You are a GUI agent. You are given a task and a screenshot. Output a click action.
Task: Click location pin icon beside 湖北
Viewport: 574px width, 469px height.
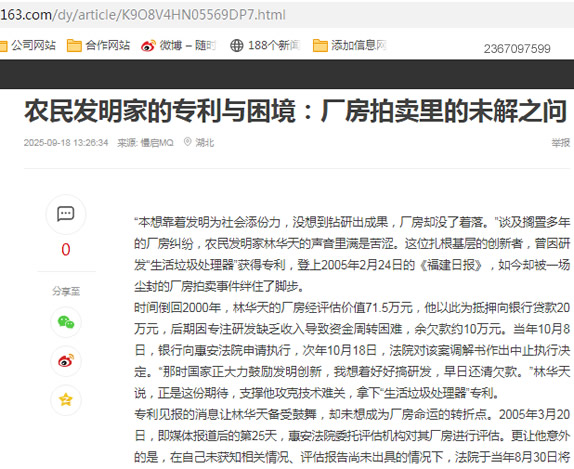[187, 142]
